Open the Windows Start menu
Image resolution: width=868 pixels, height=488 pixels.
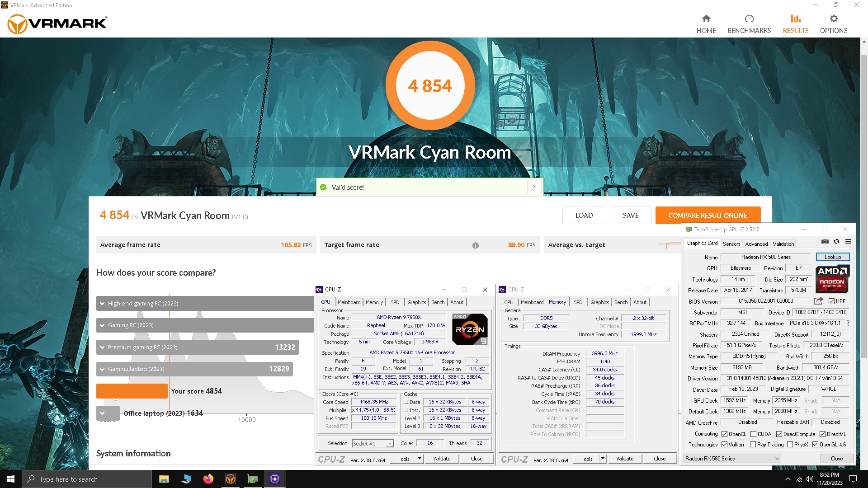pos(11,479)
